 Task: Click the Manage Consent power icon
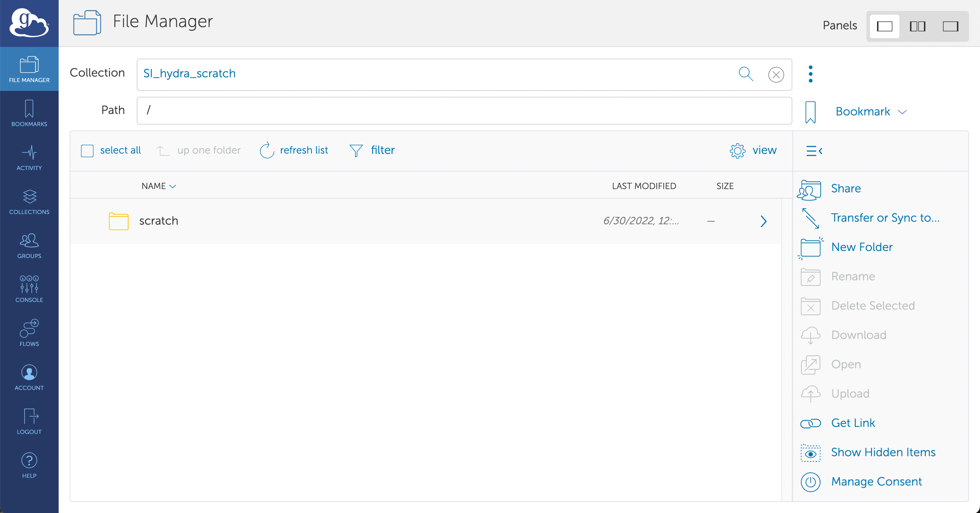(x=810, y=482)
